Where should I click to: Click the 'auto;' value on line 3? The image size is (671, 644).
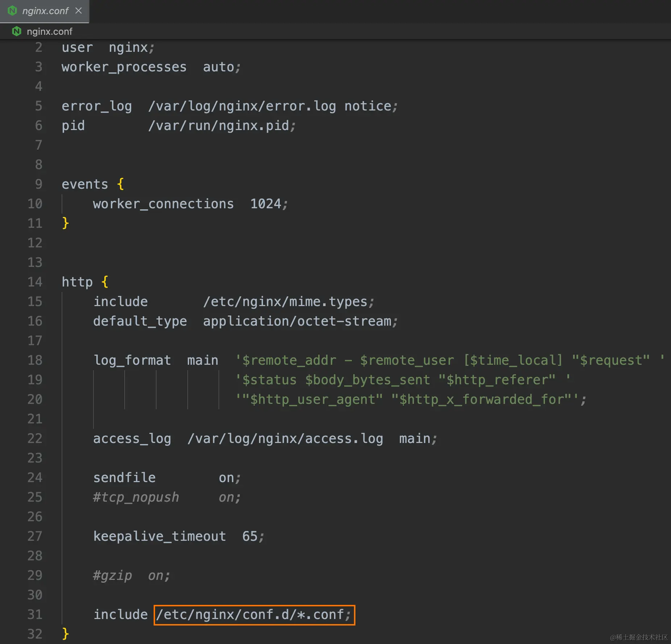pyautogui.click(x=222, y=67)
